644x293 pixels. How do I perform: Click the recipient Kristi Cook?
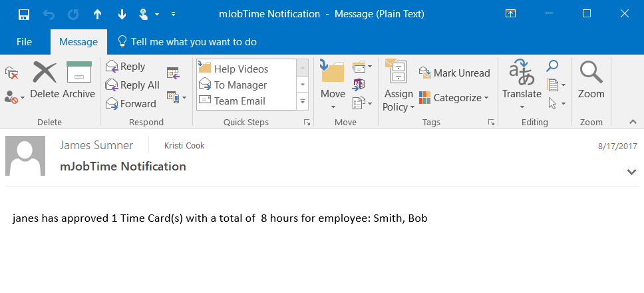[x=184, y=145]
